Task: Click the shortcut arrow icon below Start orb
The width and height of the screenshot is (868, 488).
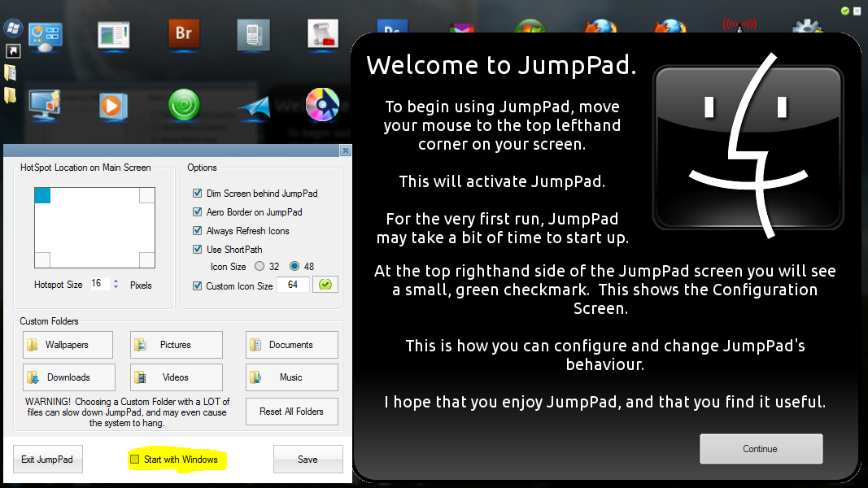Action: 13,51
